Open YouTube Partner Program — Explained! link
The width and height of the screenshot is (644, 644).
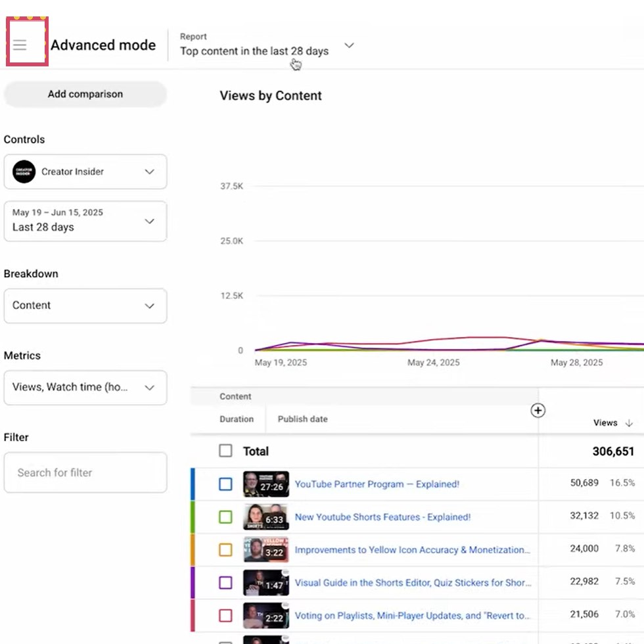point(377,484)
